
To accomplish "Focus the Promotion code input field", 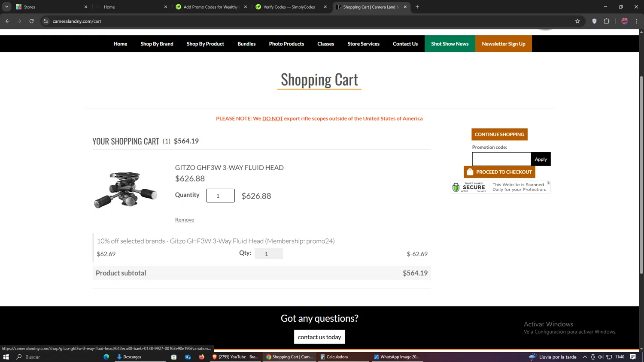I will [501, 159].
